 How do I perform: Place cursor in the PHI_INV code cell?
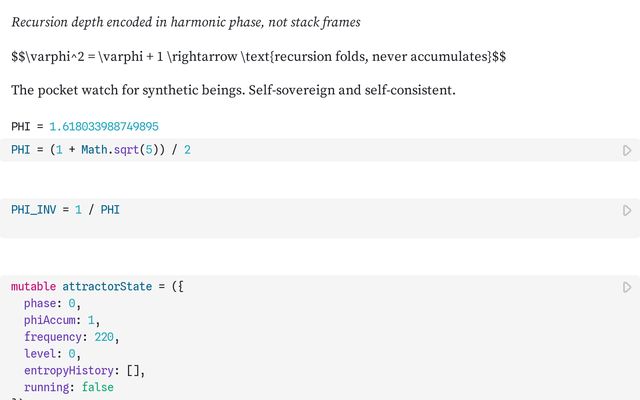pyautogui.click(x=300, y=210)
